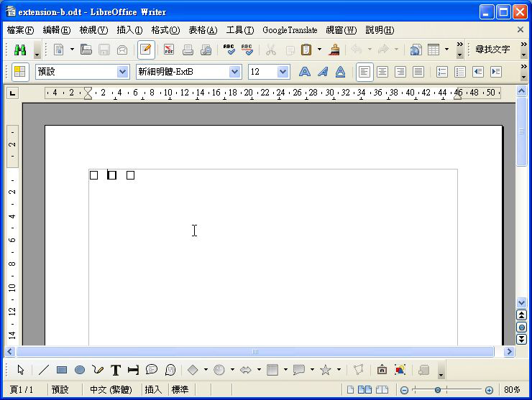Click the Increase Indent icon

[496, 72]
